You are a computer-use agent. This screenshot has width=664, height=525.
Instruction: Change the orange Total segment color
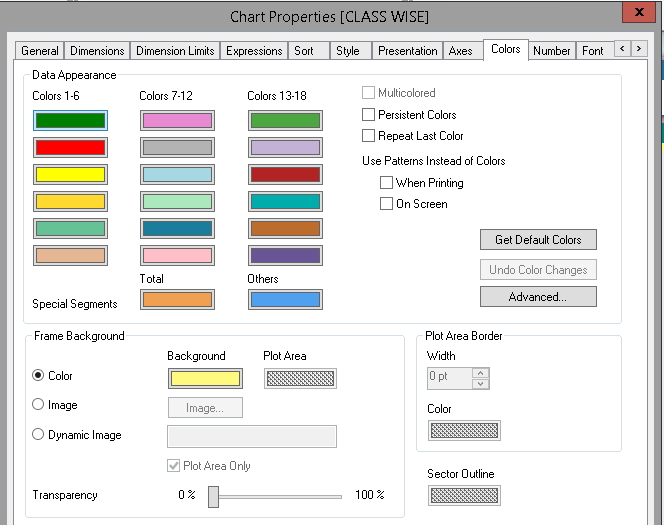177,299
